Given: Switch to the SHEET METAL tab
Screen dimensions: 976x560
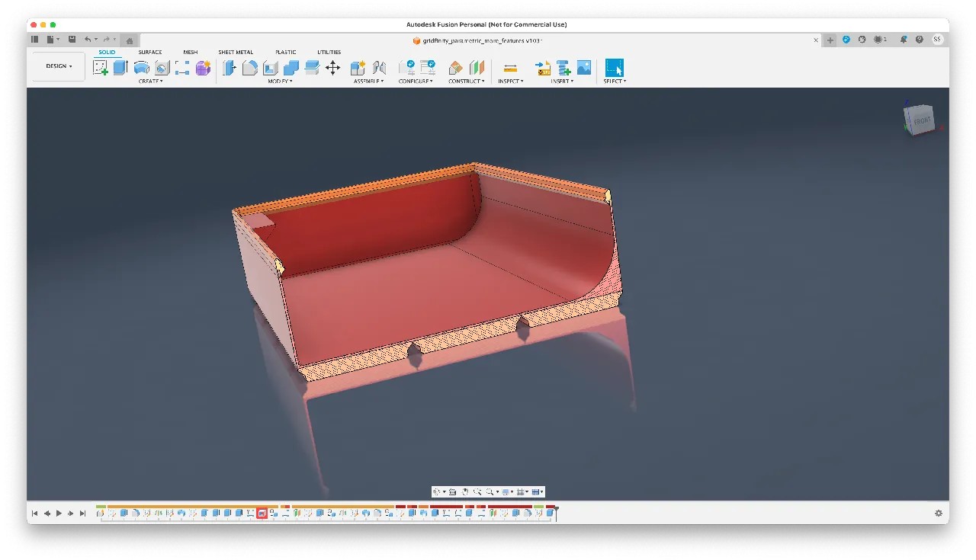Looking at the screenshot, I should tap(236, 52).
